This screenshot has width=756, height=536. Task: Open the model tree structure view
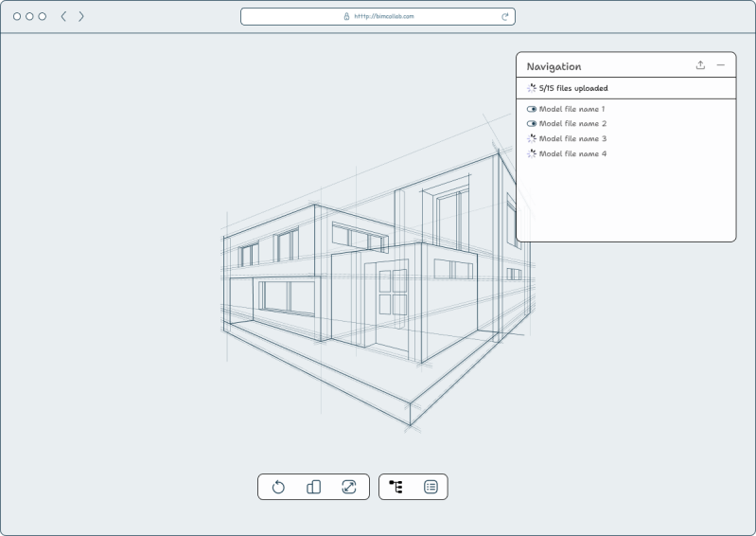396,487
